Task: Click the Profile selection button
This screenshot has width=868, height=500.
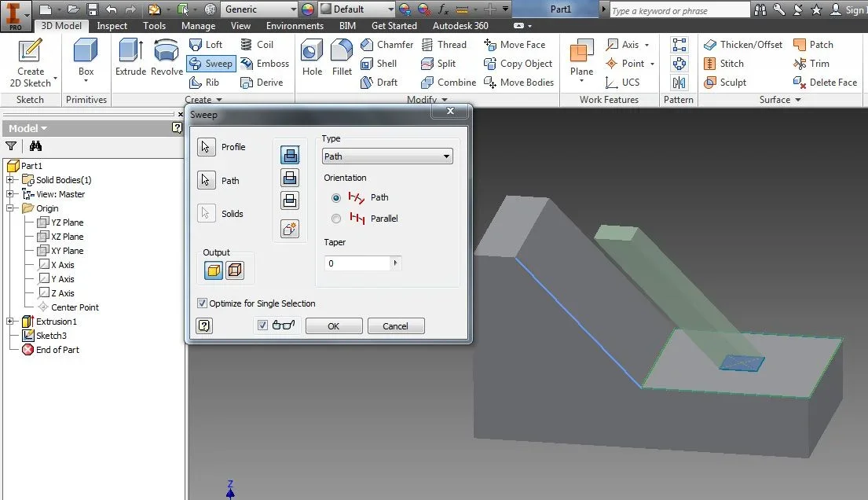Action: click(206, 147)
